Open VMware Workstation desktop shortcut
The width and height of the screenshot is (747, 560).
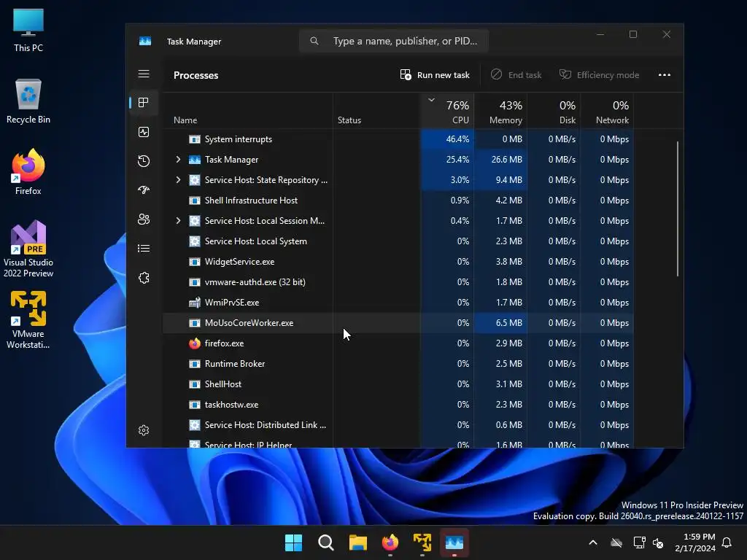point(28,320)
